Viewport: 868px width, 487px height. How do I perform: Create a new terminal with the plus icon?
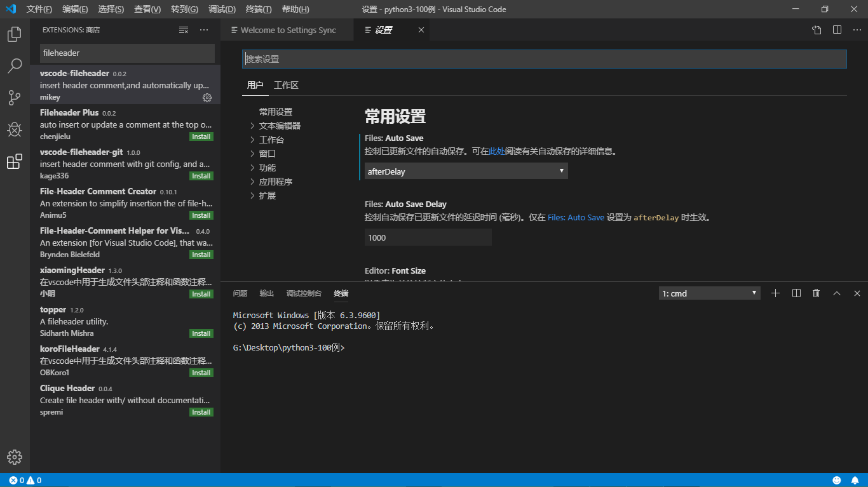pyautogui.click(x=775, y=293)
